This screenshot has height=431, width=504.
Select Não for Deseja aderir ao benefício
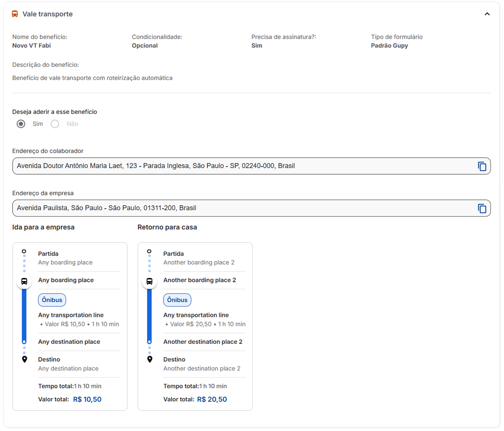tap(55, 123)
